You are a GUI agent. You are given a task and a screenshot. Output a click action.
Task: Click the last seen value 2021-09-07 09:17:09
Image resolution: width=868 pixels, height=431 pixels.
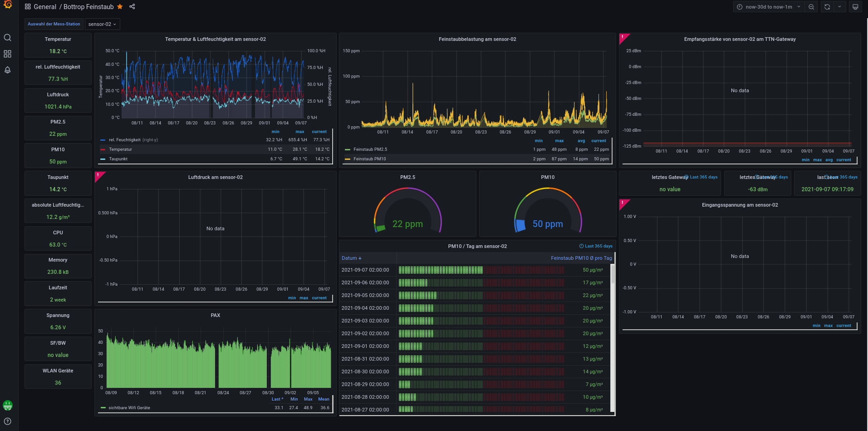(x=827, y=189)
